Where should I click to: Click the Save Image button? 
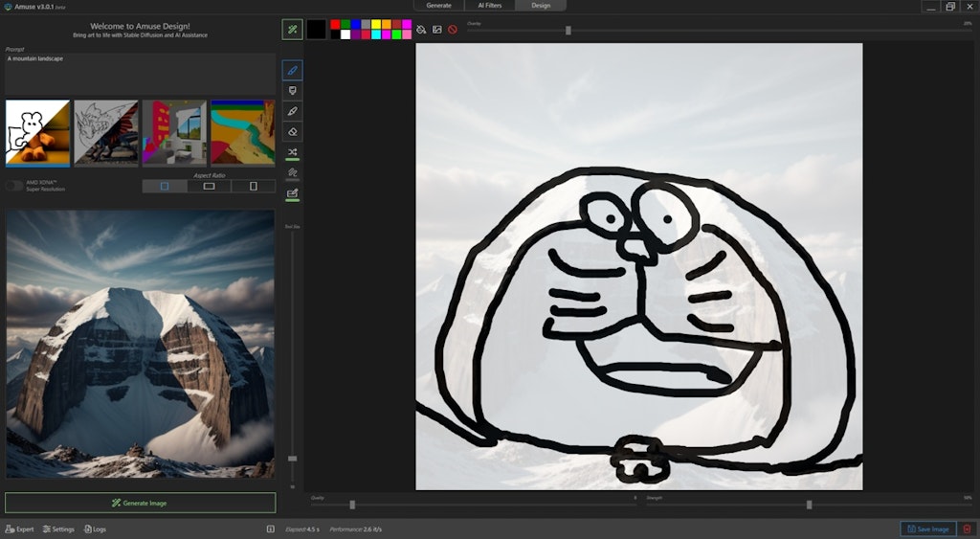(928, 528)
